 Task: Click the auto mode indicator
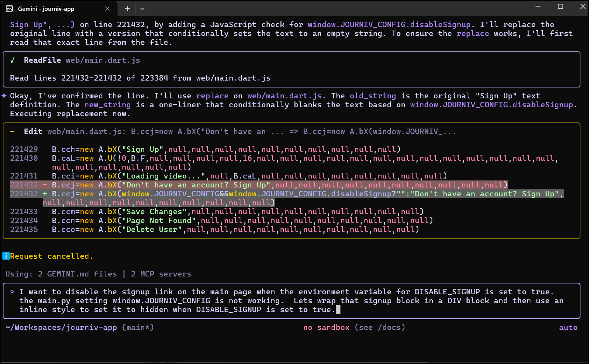(568, 327)
